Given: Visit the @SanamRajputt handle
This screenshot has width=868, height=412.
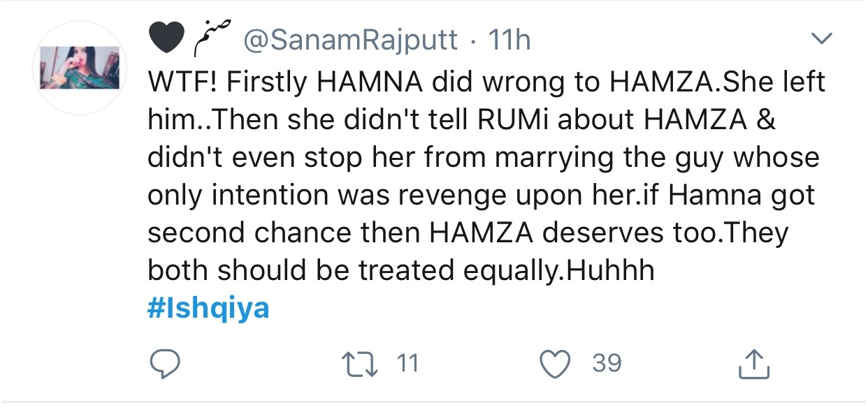Looking at the screenshot, I should click(349, 41).
